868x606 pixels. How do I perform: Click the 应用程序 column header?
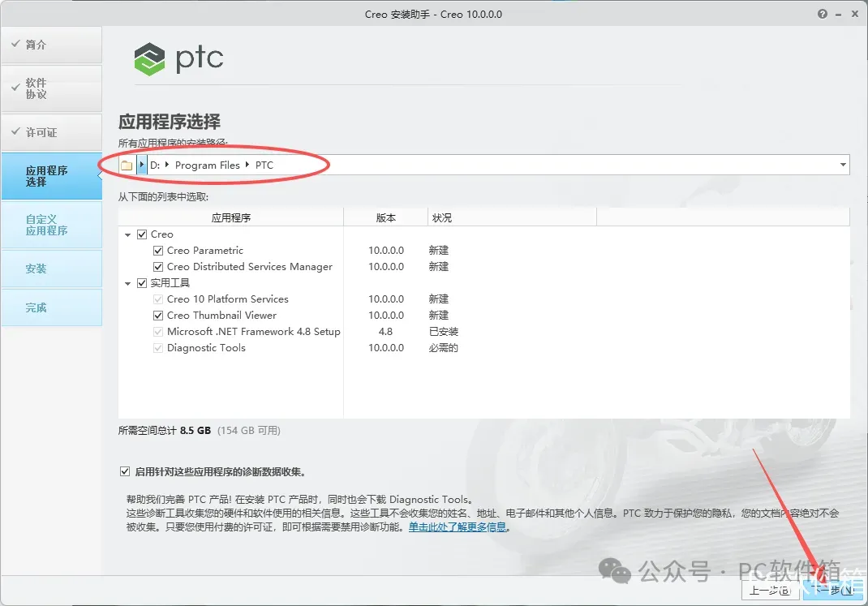pyautogui.click(x=231, y=217)
